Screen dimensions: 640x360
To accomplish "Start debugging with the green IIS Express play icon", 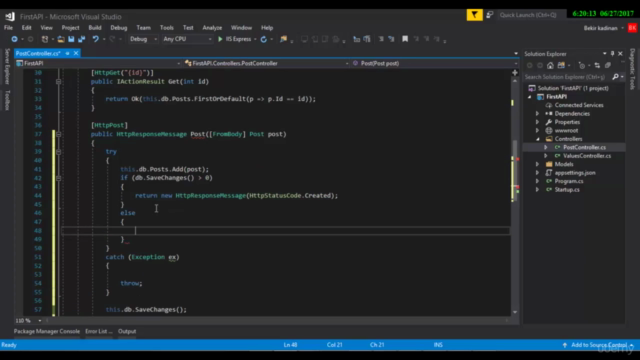I will 220,39.
